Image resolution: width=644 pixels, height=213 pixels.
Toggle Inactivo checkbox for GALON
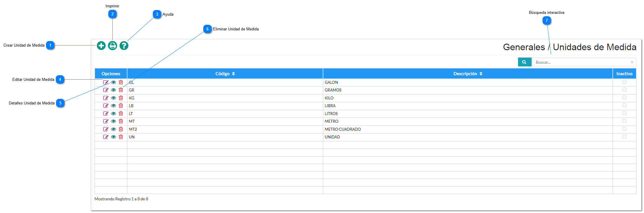click(x=624, y=82)
